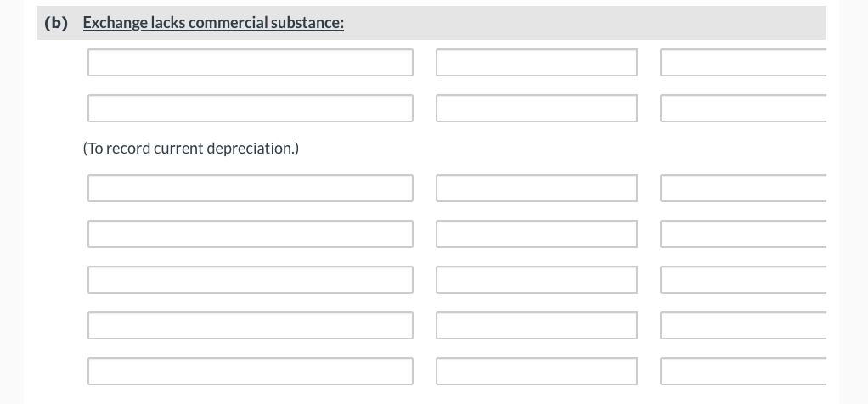This screenshot has height=404, width=868.
Task: Focus fourth account field of exchange entry
Action: click(250, 325)
